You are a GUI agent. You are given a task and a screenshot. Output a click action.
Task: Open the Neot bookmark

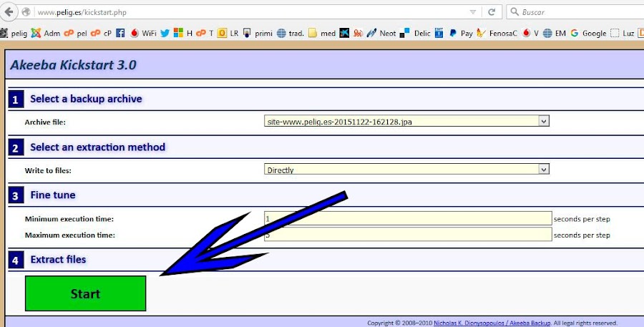coord(381,34)
